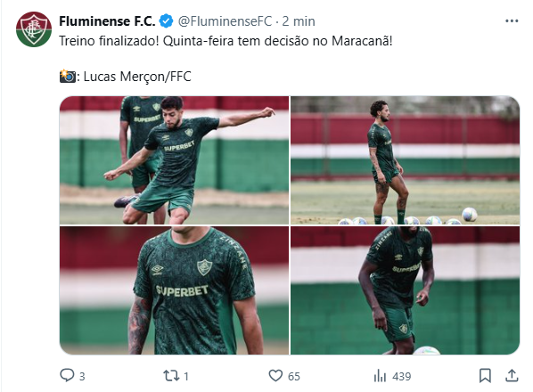533x392 pixels.
Task: Click the share upload icon
Action: pyautogui.click(x=512, y=376)
